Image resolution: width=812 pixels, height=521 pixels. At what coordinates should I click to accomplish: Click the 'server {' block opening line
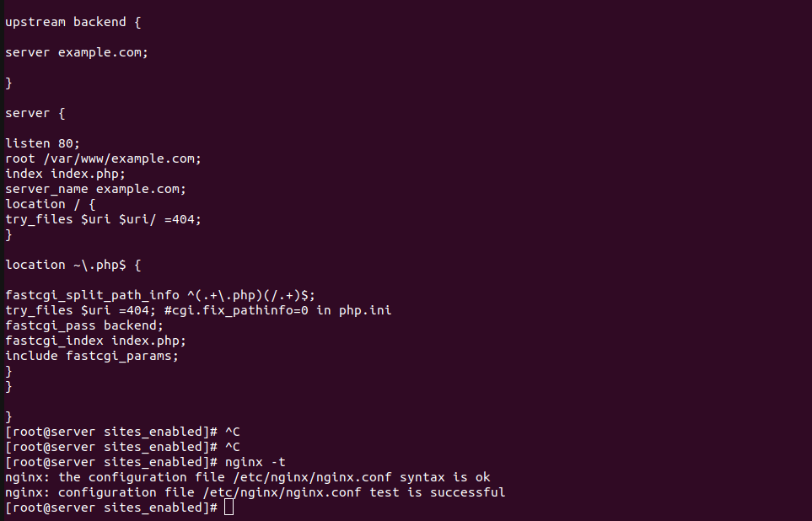(35, 114)
